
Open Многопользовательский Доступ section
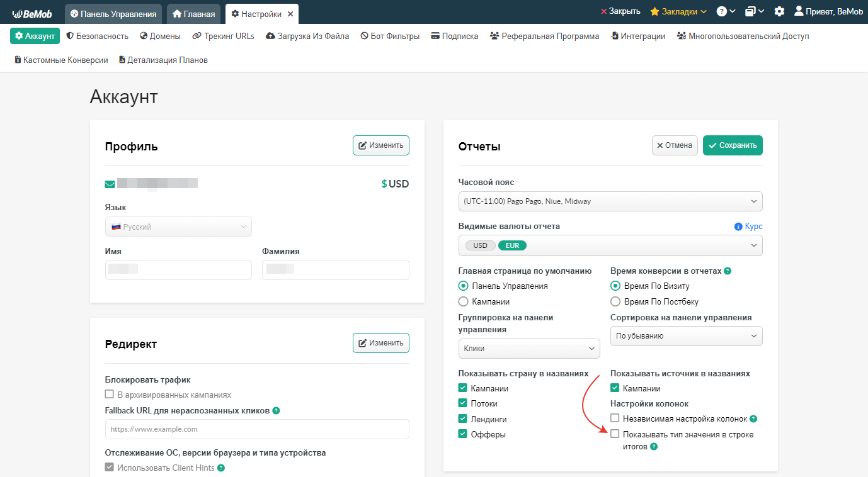[743, 36]
